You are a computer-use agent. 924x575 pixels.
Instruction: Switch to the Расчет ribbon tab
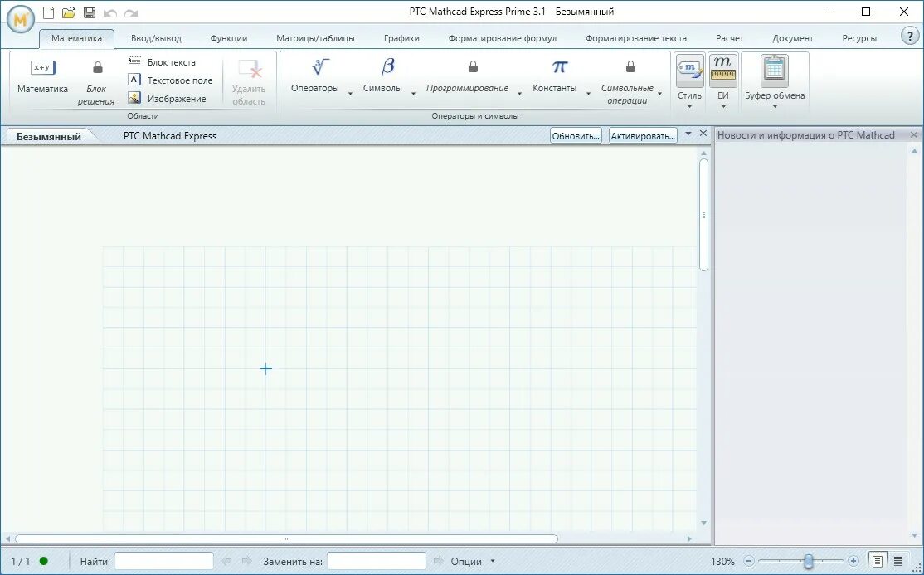pos(730,38)
